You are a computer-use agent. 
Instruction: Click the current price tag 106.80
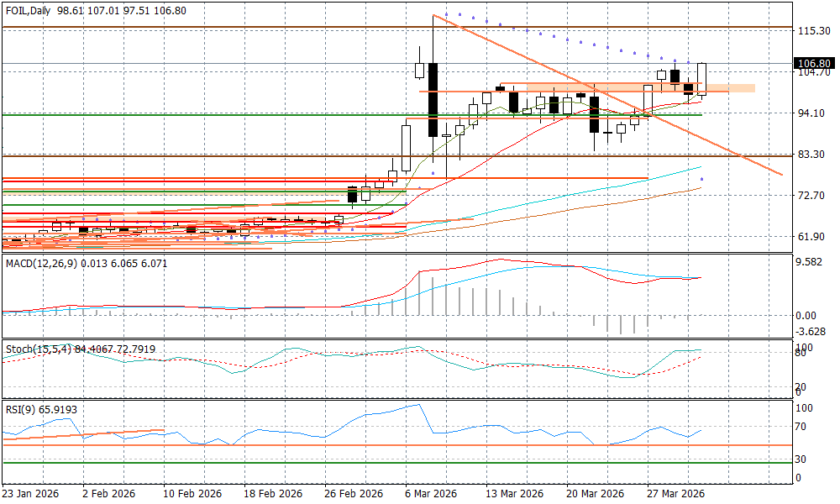[x=813, y=63]
